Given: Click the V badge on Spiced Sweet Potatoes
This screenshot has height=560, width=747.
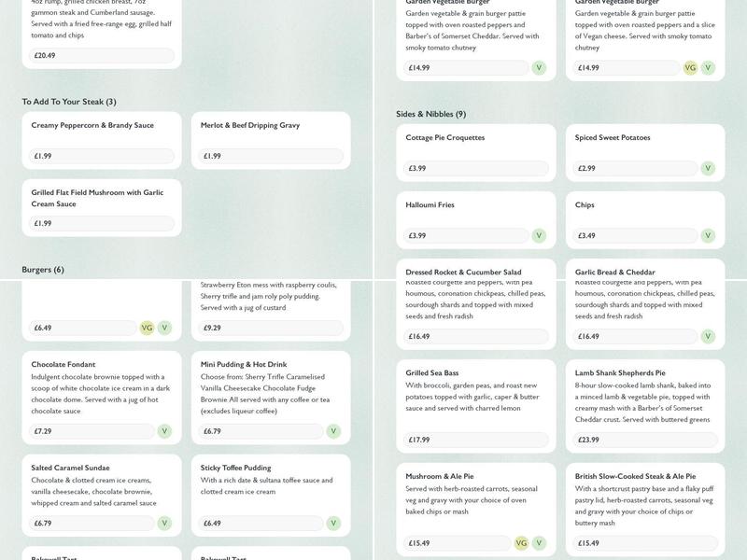Looking at the screenshot, I should click(708, 168).
